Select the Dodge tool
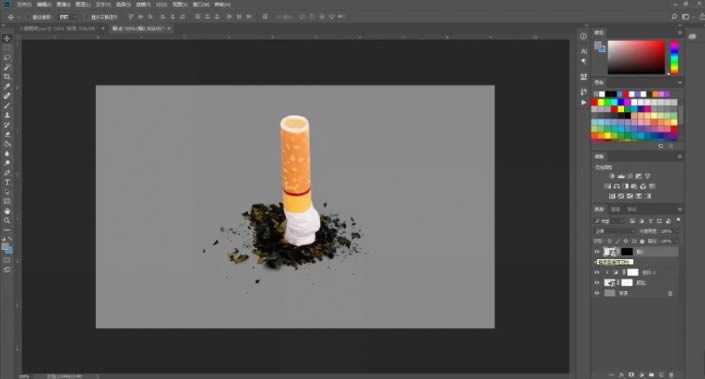Viewport: 705px width, 379px height. click(7, 163)
